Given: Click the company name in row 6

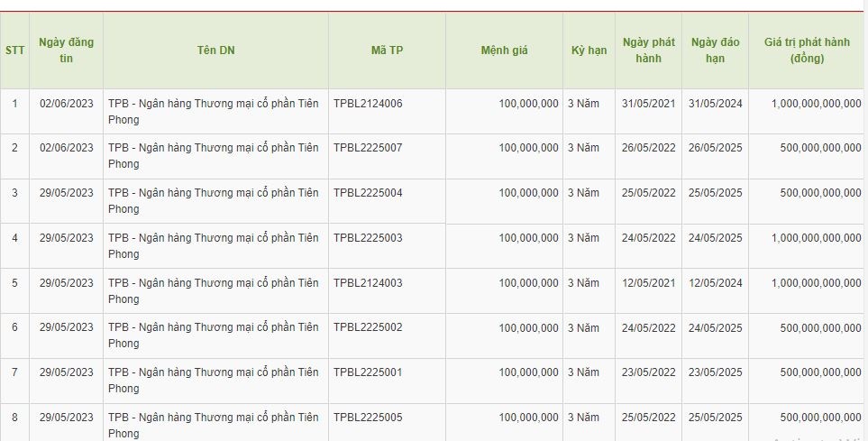Looking at the screenshot, I should (214, 335).
